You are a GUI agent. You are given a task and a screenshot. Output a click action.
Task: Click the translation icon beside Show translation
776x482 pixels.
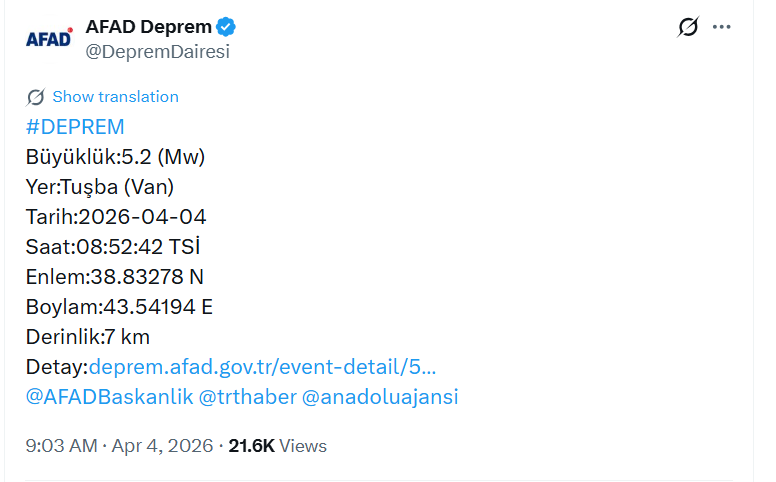click(36, 97)
